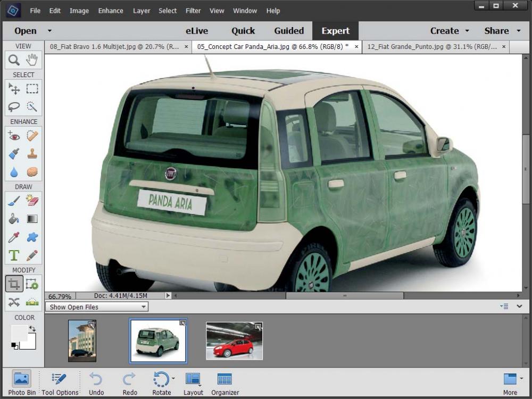This screenshot has height=399, width=532.
Task: Expand the Create dropdown arrow
Action: click(467, 31)
